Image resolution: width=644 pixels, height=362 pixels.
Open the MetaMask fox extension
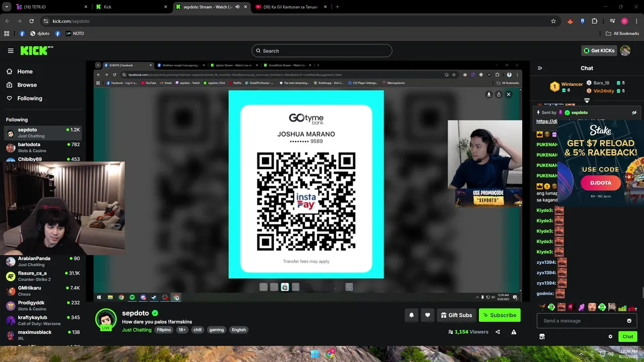pos(570,21)
